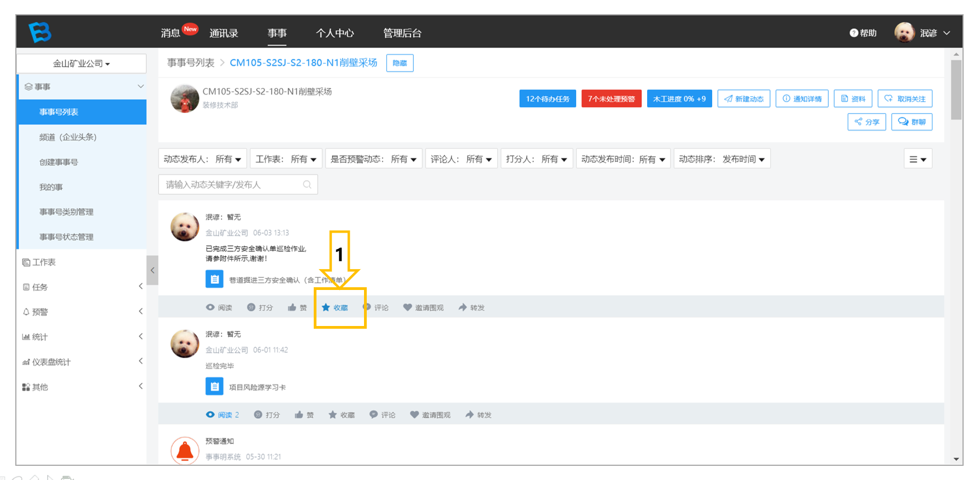Open the 巷道掘进三方安全确认 attachment file icon
The height and width of the screenshot is (480, 980).
[x=214, y=279]
